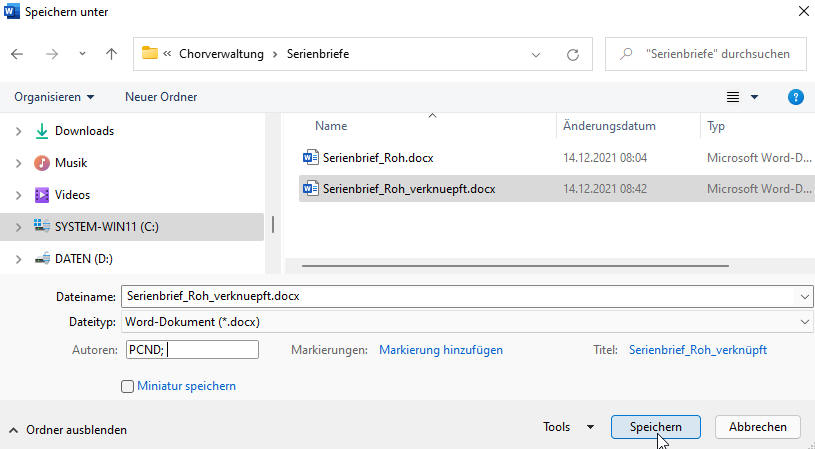Click the Abbrechen button
The width and height of the screenshot is (815, 449).
[757, 427]
